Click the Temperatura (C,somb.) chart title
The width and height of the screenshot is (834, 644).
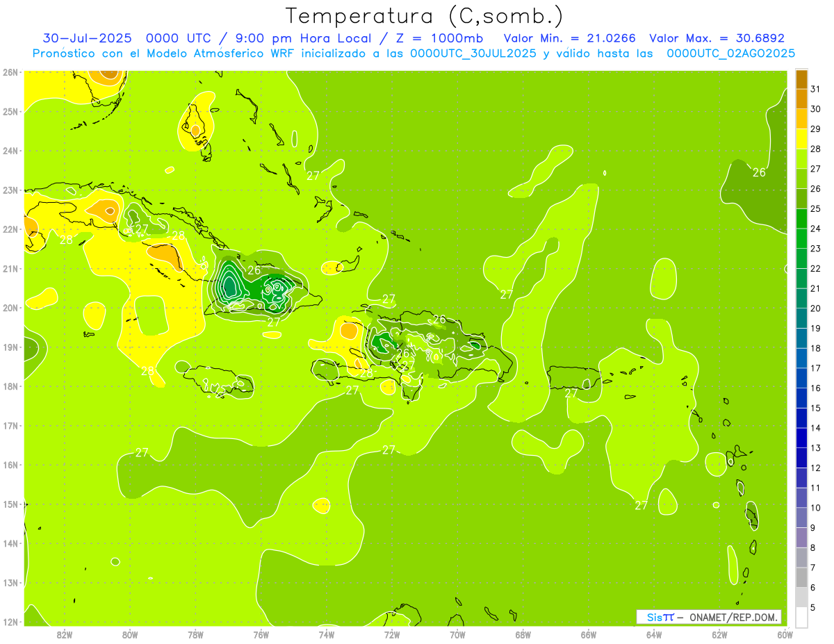(x=425, y=15)
